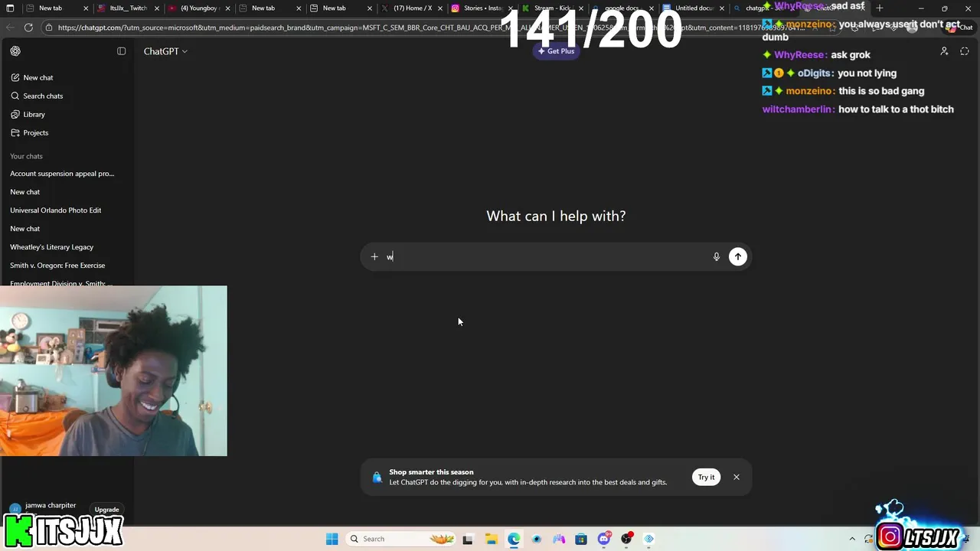Click the Your chats section header
980x551 pixels.
[26, 156]
